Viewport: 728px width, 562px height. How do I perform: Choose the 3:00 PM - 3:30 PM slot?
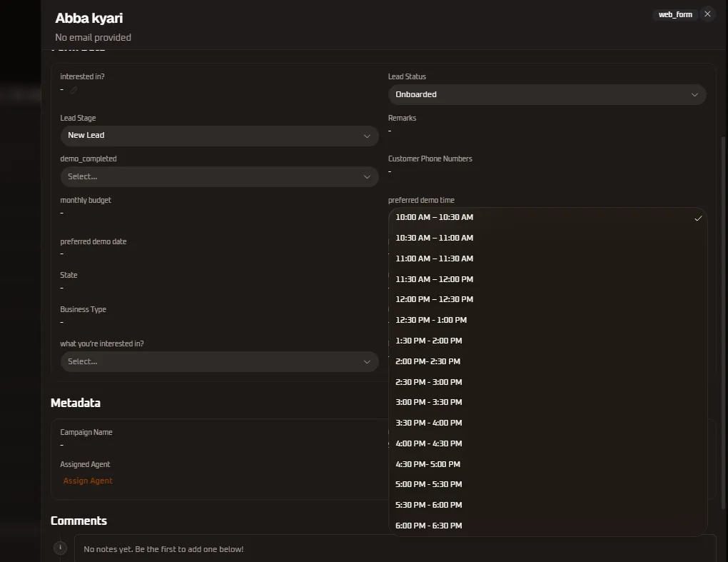548,402
